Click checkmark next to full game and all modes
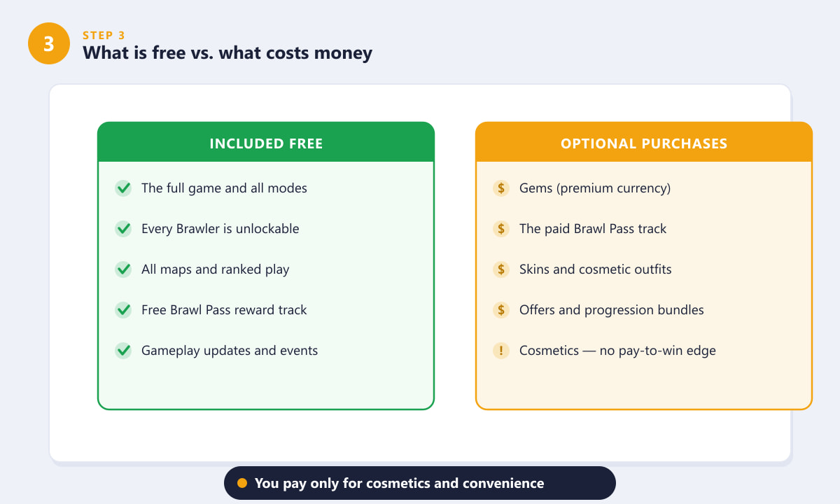Viewport: 840px width, 504px height. click(x=123, y=188)
